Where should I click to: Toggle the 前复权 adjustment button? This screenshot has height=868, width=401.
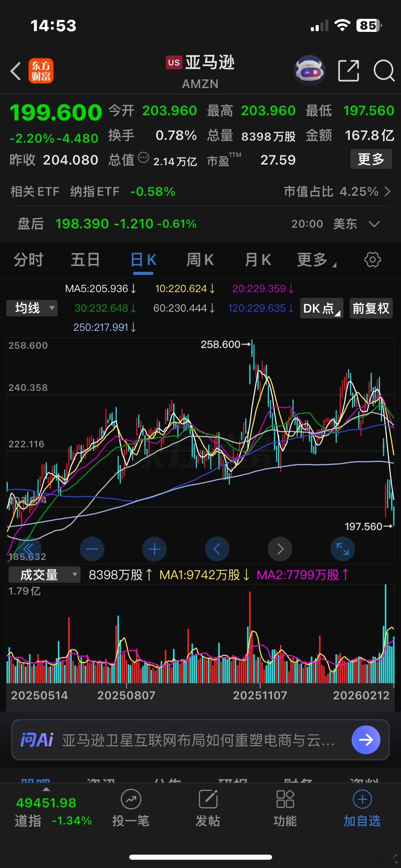click(371, 308)
